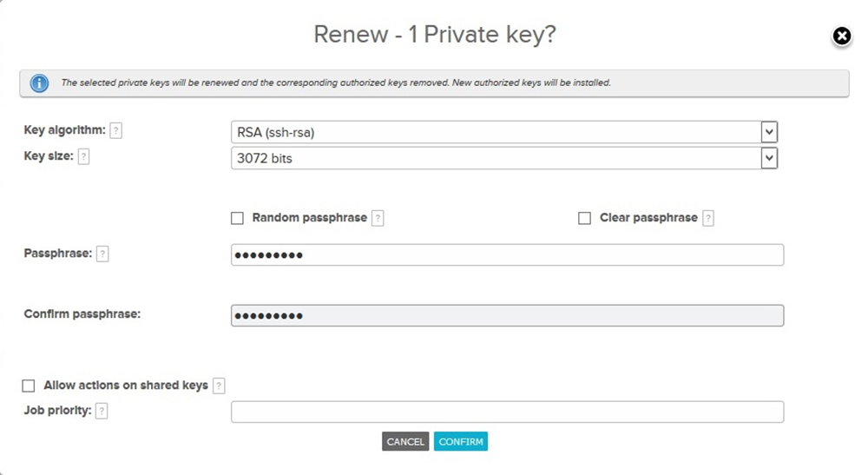Click the CONFIRM button
Viewport: 868px width, 475px height.
461,442
